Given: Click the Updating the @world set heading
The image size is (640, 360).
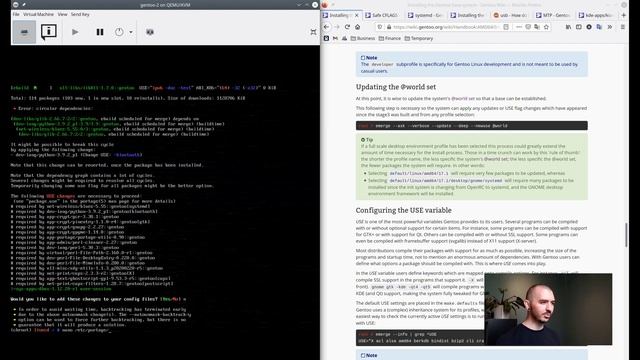Looking at the screenshot, I should click(396, 87).
